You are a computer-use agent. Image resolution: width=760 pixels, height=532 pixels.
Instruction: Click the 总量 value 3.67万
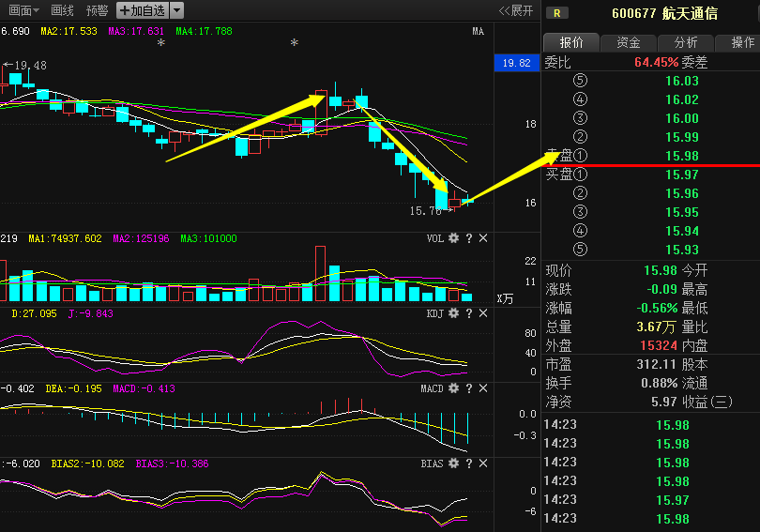point(656,327)
